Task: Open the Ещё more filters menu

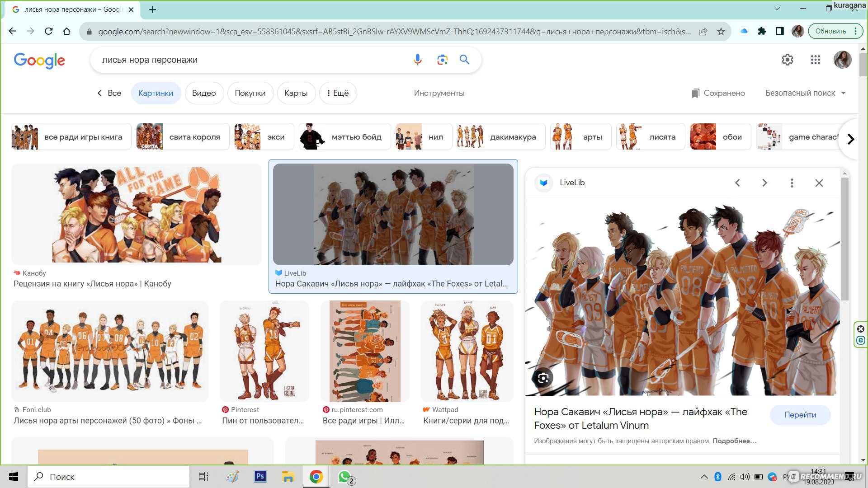Action: tap(338, 93)
